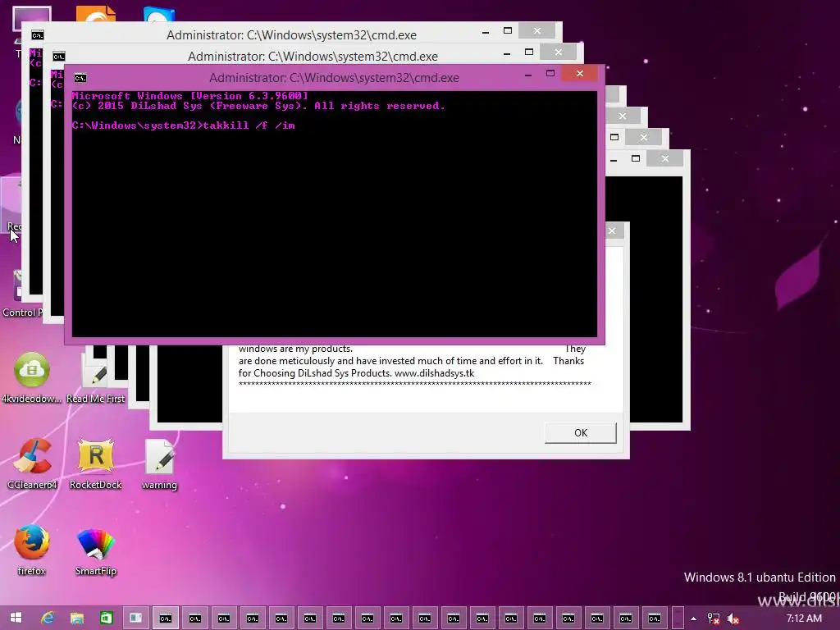
Task: Open the network status tray icon
Action: click(x=713, y=619)
